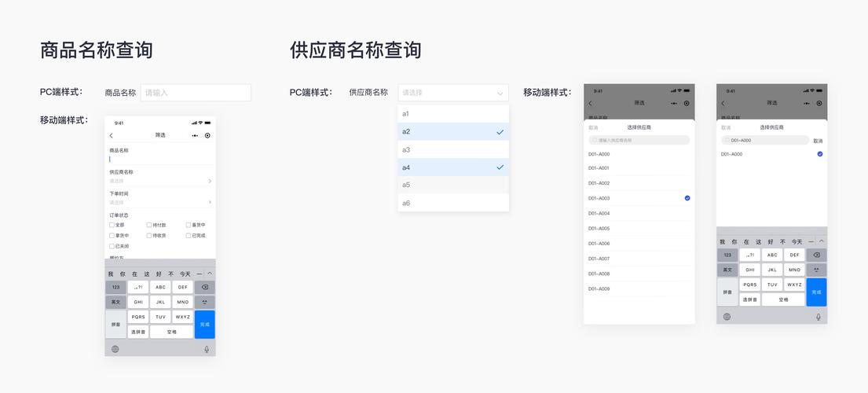Enable the 已完成 order status checkbox

pyautogui.click(x=189, y=235)
